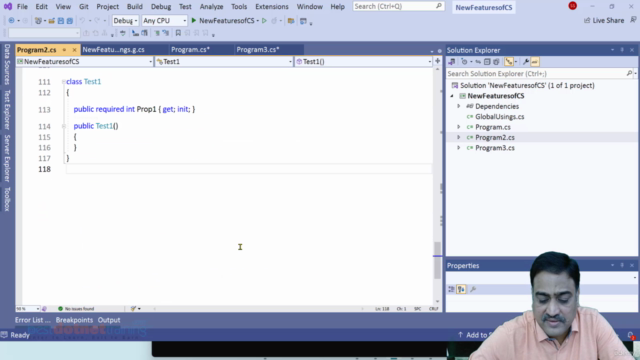The width and height of the screenshot is (640, 360).
Task: Click the New Project toolbar icon
Action: (38, 20)
